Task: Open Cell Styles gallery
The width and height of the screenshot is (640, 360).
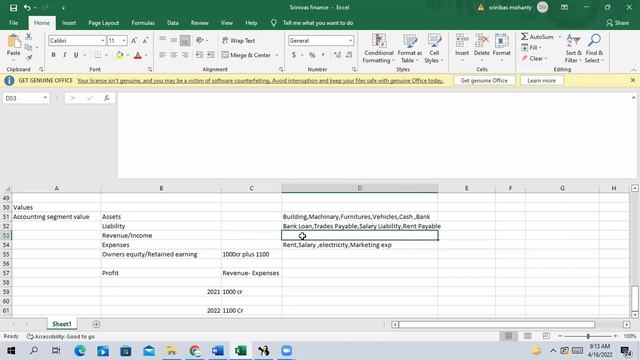Action: 434,49
